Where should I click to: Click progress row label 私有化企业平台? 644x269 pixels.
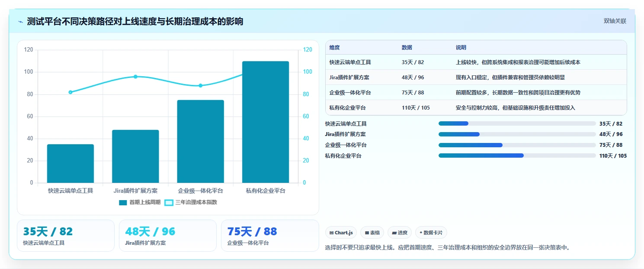343,156
